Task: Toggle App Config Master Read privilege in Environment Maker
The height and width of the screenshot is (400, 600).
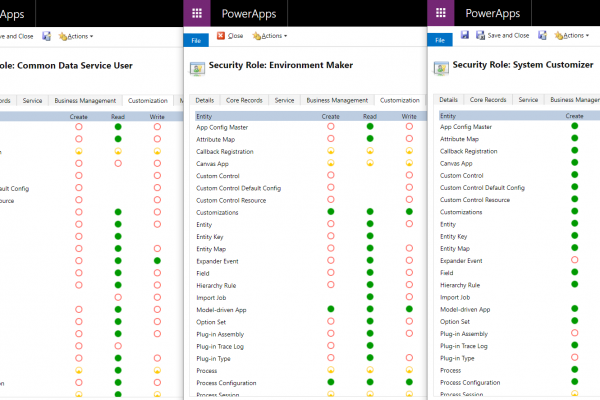Action: click(370, 127)
